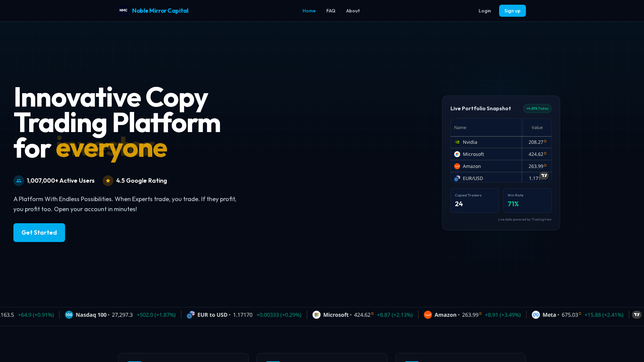The height and width of the screenshot is (362, 644).
Task: Click the Microsoft value 424.62 in table
Action: tap(536, 154)
